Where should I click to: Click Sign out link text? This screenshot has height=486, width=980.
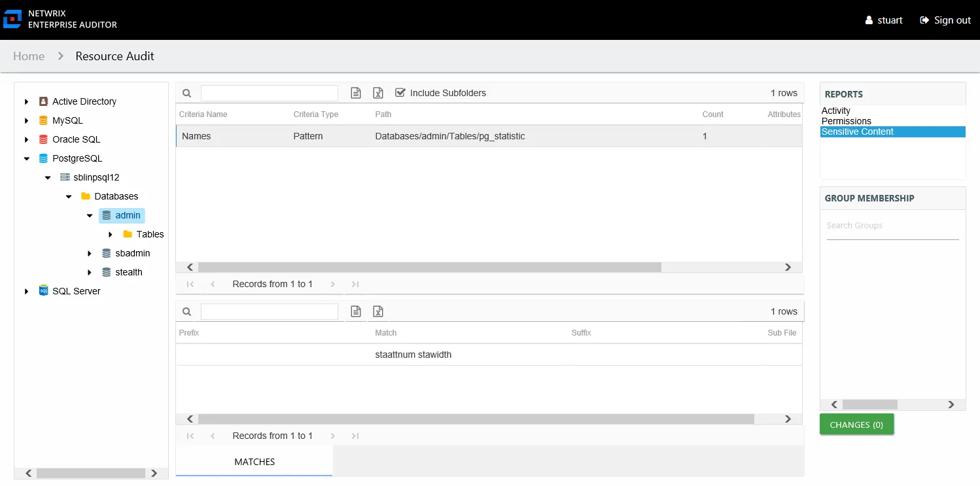click(x=953, y=20)
